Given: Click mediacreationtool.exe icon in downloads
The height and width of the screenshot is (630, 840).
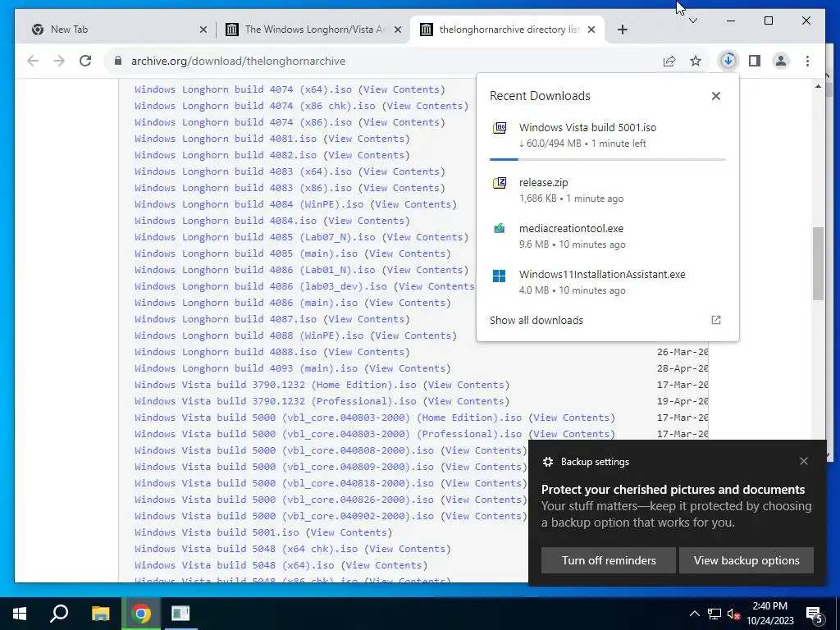Looking at the screenshot, I should (x=500, y=229).
